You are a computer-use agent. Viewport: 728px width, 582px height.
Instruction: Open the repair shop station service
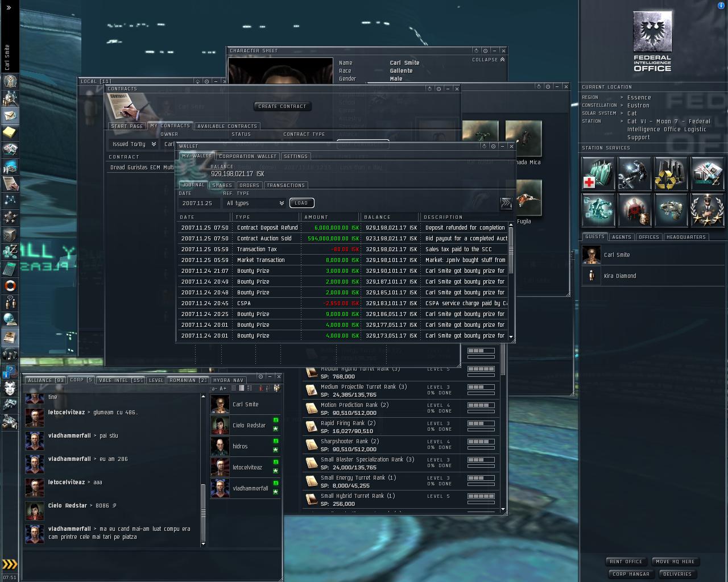coord(635,173)
